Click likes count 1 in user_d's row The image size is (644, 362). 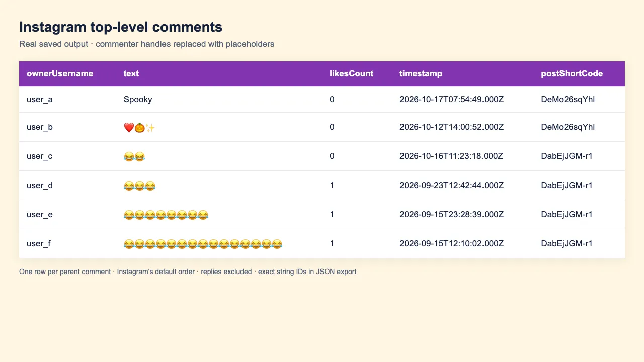332,186
